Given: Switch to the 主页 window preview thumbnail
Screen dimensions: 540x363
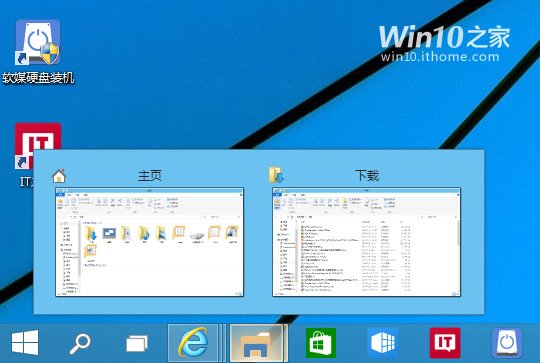Looking at the screenshot, I should point(149,242).
